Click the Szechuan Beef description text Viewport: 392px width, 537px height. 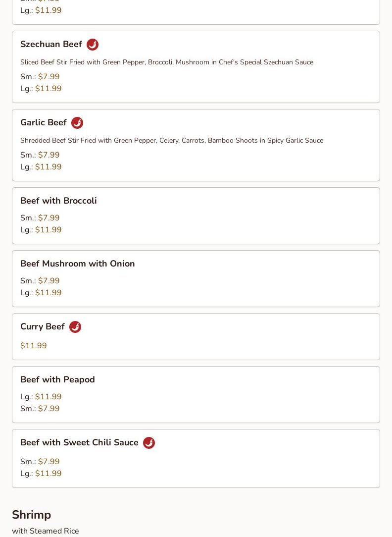[x=166, y=62]
